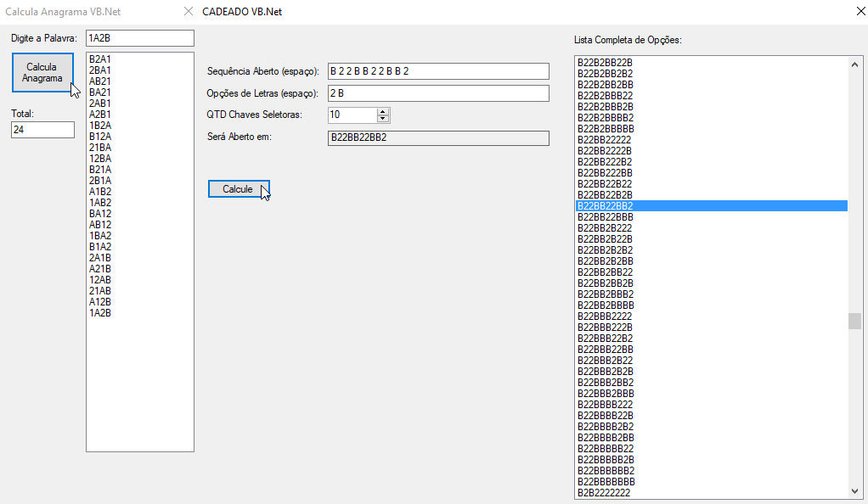Decrease QTD Chaves Seletoras using the down arrow
The image size is (868, 504).
[382, 119]
